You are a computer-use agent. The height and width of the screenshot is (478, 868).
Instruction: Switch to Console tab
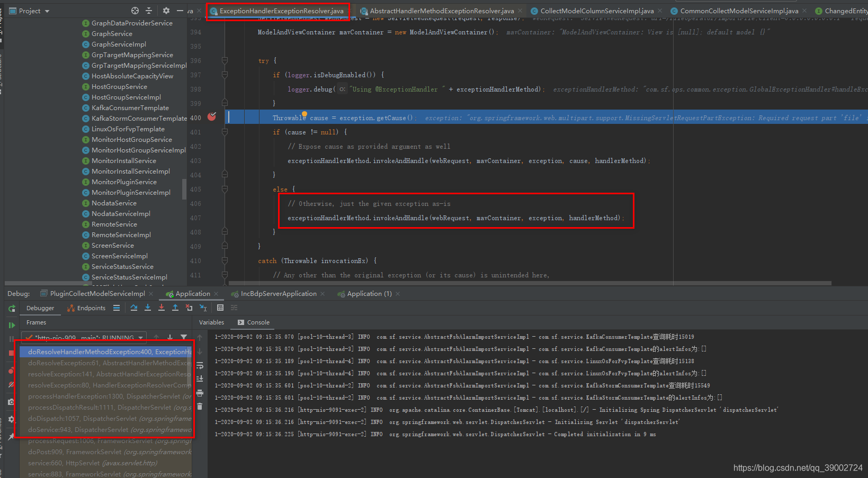(254, 322)
